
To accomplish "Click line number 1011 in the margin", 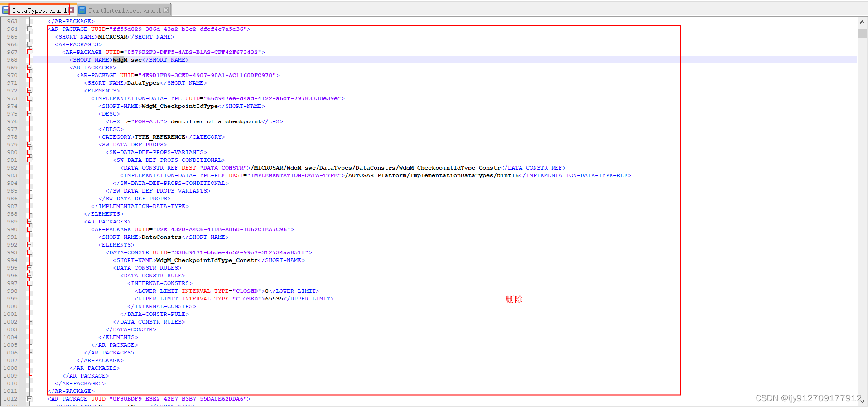I will point(10,391).
